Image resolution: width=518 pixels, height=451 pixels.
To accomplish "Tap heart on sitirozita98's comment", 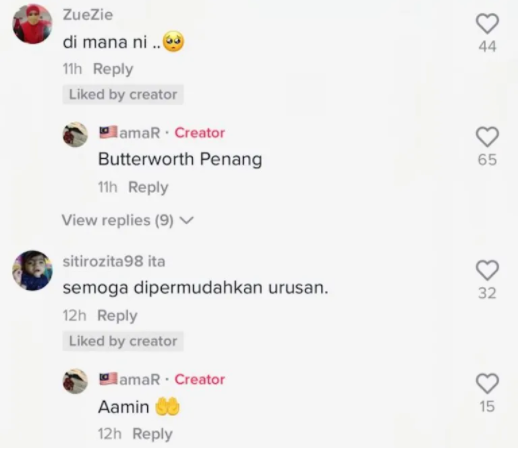I will coord(487,270).
